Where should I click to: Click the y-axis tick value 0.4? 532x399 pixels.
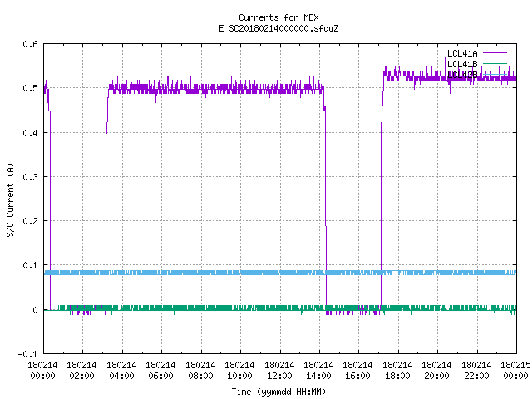pyautogui.click(x=30, y=133)
